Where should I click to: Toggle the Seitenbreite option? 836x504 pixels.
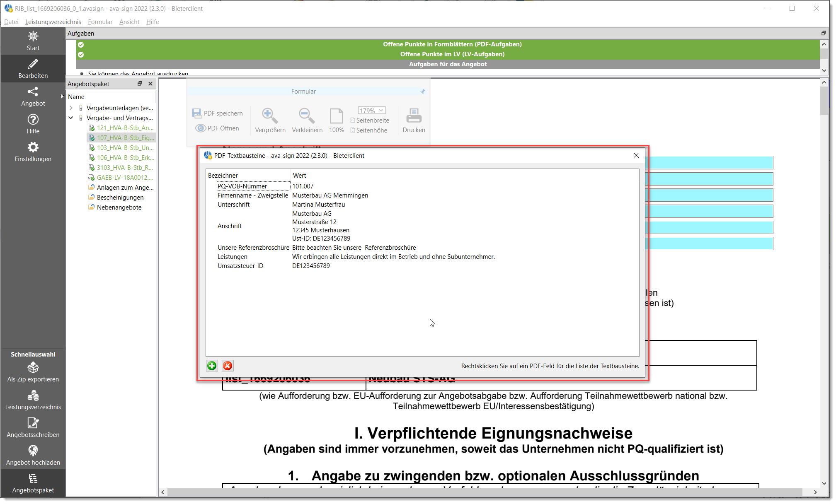click(370, 121)
